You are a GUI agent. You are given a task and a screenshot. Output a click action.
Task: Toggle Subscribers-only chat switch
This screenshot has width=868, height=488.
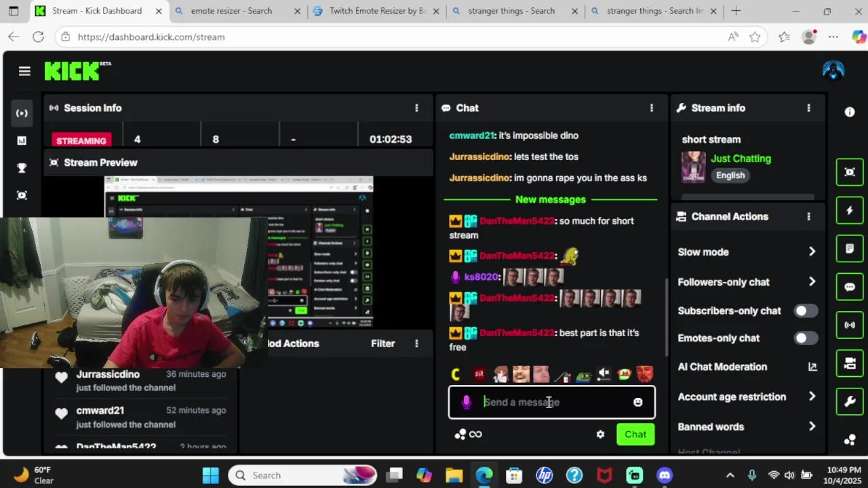806,310
